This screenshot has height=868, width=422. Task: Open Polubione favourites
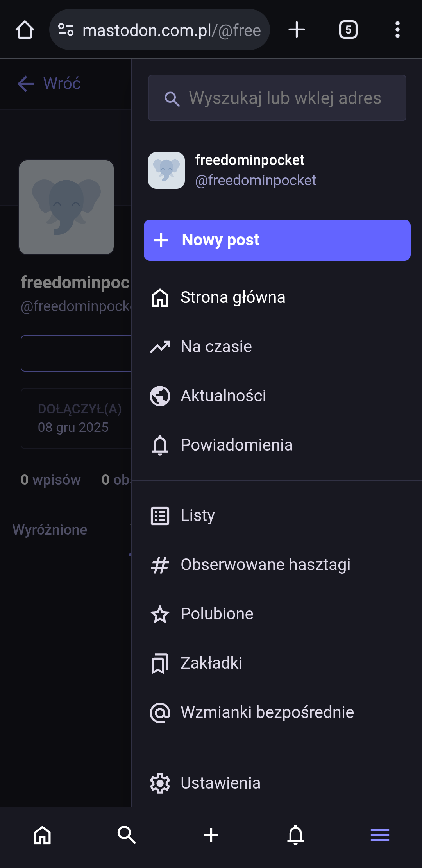click(x=217, y=614)
